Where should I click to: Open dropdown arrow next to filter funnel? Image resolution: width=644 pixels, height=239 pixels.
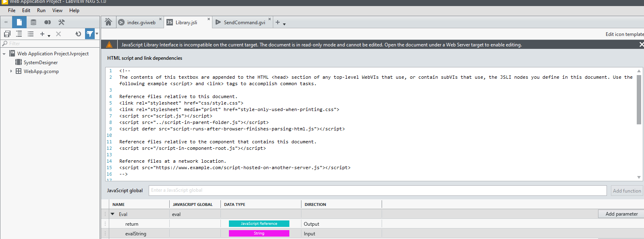coord(97,34)
